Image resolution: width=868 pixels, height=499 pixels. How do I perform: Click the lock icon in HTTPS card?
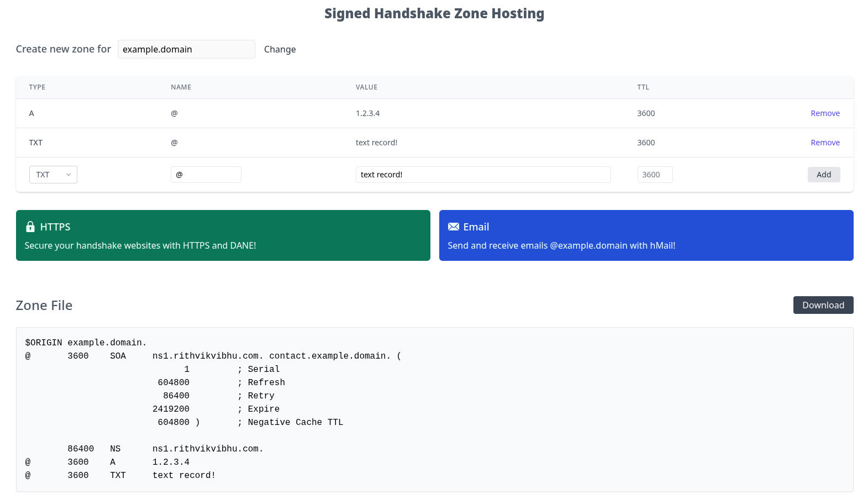[30, 227]
